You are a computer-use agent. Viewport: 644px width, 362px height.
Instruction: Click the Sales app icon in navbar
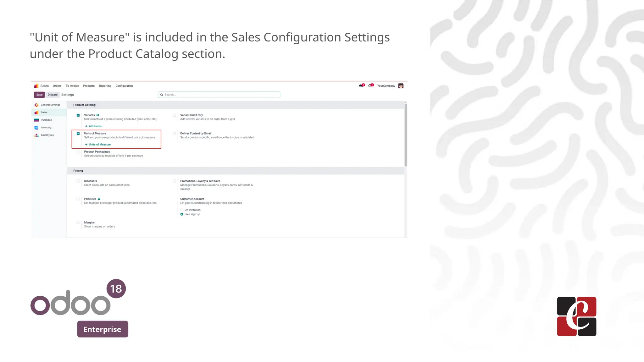(x=36, y=86)
